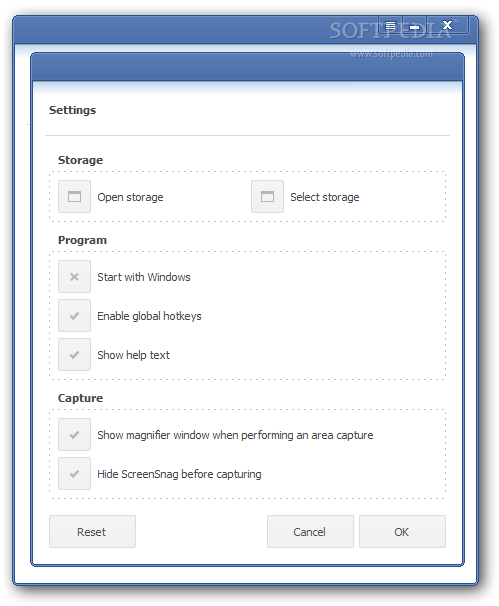This screenshot has width=499, height=606.
Task: Click the Settings heading
Action: pyautogui.click(x=72, y=110)
